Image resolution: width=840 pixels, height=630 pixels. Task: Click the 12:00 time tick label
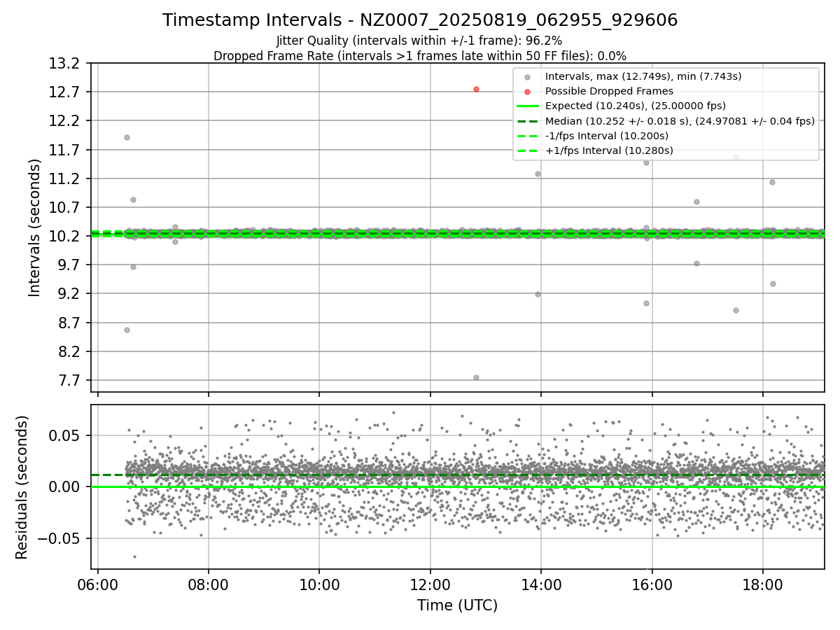click(x=430, y=584)
